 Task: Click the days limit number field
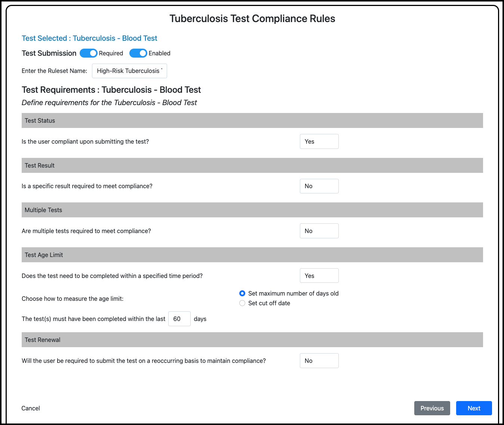pos(179,319)
